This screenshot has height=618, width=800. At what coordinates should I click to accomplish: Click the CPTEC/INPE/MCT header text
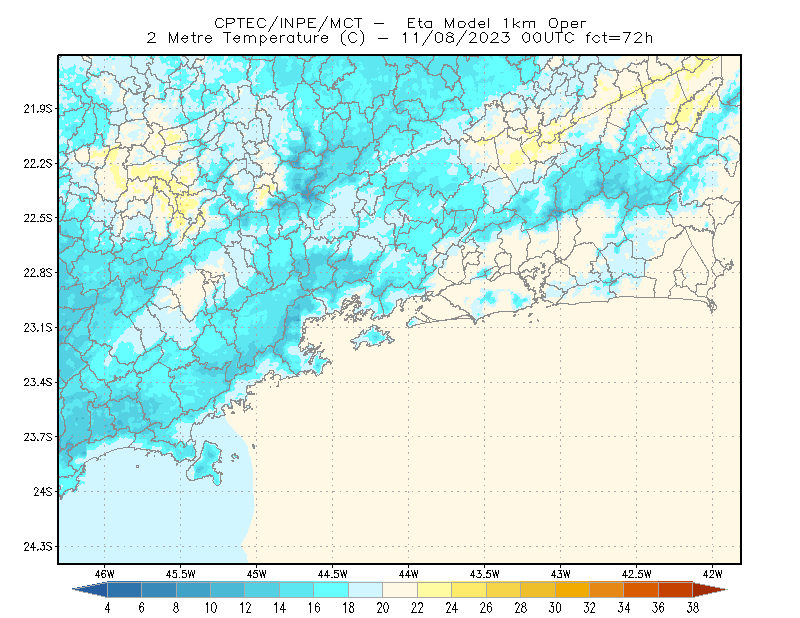point(288,23)
